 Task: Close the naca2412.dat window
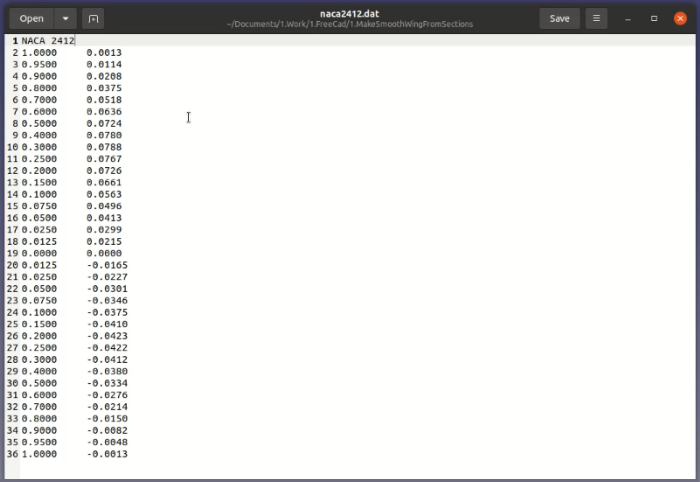680,19
